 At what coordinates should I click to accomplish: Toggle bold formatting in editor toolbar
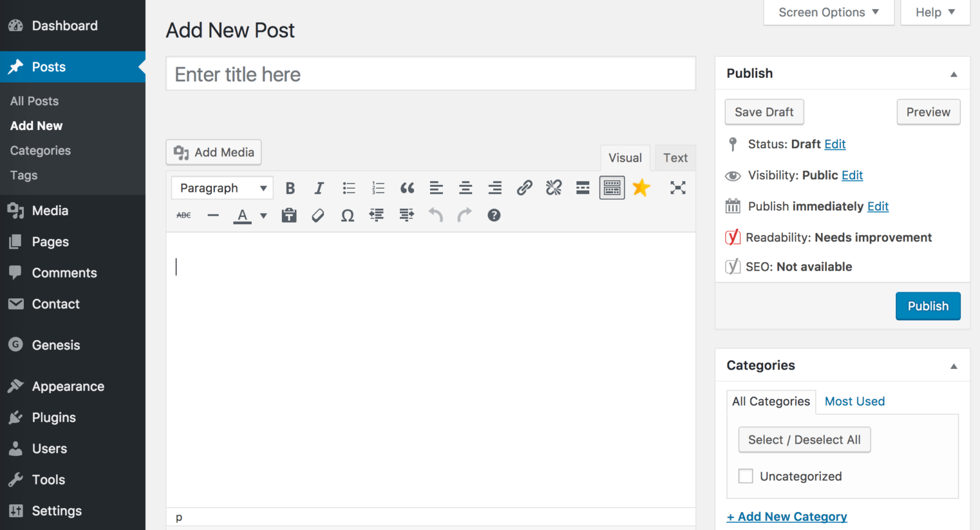click(x=290, y=188)
